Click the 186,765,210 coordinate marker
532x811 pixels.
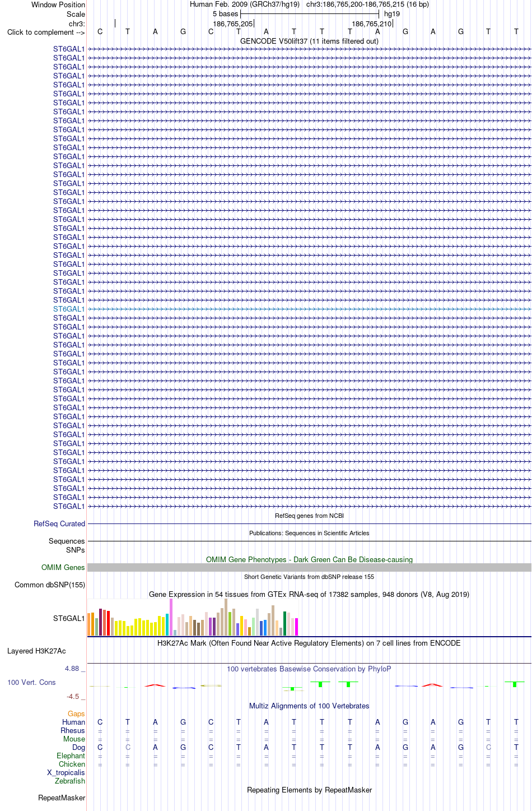pos(372,24)
